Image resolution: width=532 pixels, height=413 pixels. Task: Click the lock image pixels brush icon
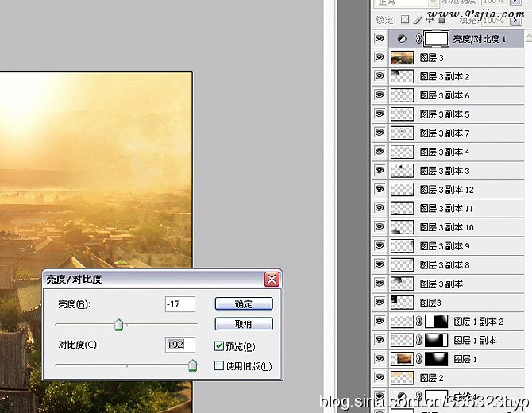tap(418, 20)
